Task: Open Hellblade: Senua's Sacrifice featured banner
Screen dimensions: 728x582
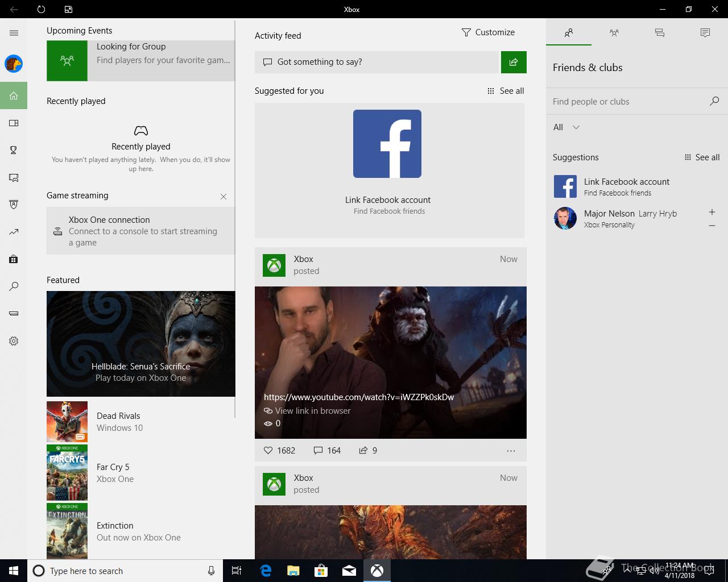Action: (140, 344)
